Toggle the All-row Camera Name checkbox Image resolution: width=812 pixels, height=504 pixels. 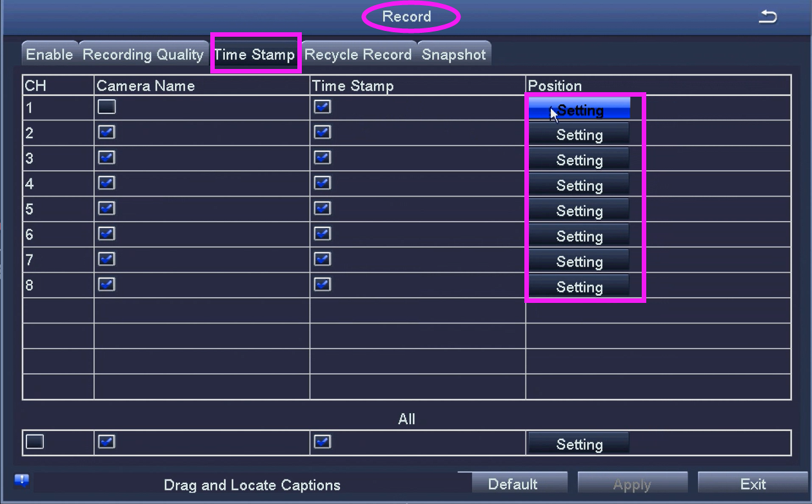(106, 441)
